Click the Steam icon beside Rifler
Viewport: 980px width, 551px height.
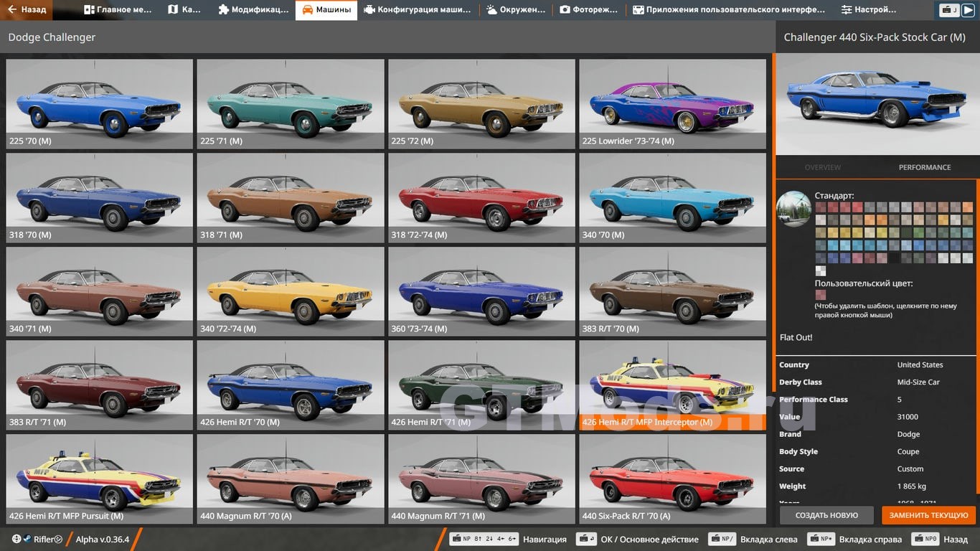(x=27, y=539)
